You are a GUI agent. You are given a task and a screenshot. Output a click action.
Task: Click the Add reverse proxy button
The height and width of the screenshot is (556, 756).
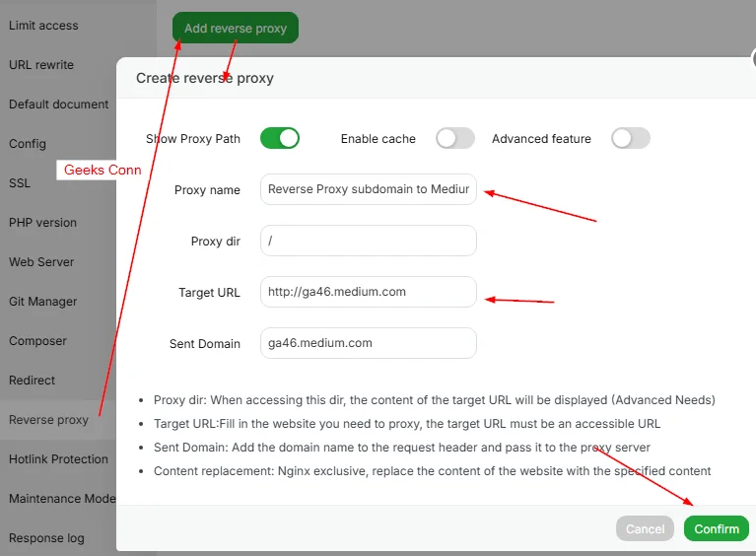(236, 28)
